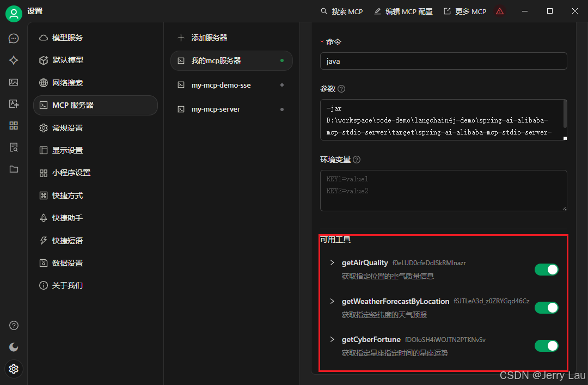Screen dimensions: 588x385
Task: Click the description 获取指定位置的空气质量信息
Action: pos(388,276)
